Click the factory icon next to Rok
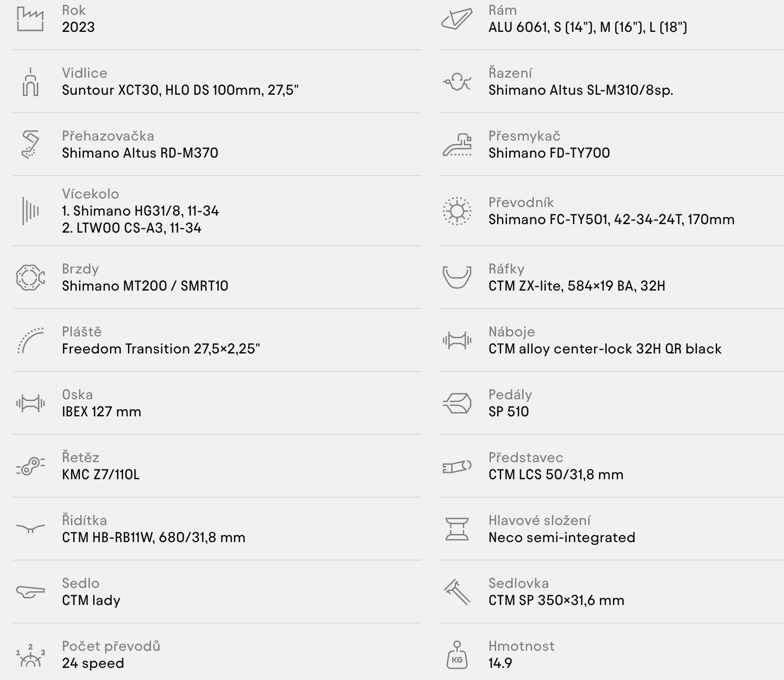Image resolution: width=784 pixels, height=680 pixels. [x=30, y=19]
